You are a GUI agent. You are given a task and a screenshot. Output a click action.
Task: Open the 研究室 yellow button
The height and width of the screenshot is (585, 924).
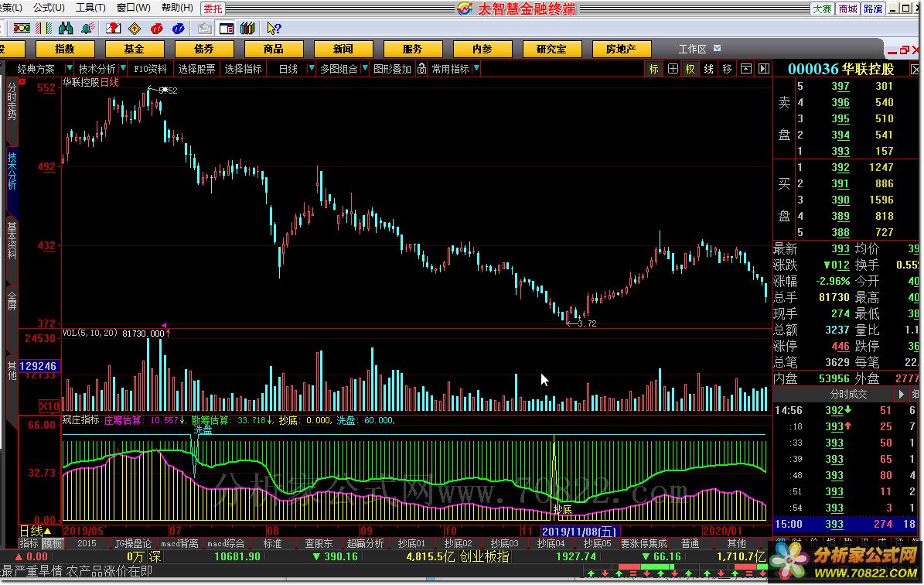pos(551,49)
